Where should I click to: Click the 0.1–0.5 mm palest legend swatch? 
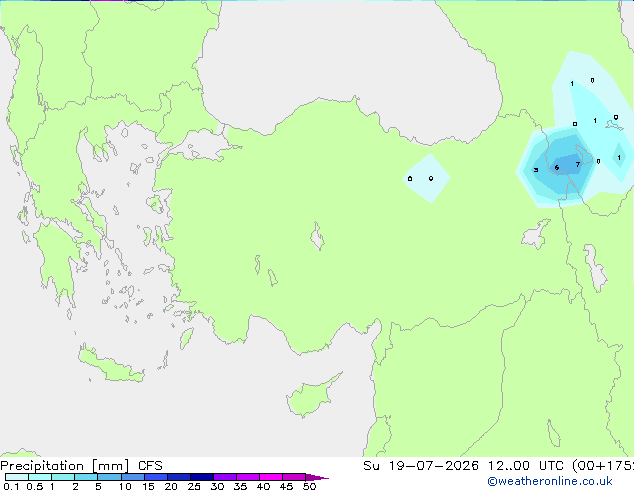click(17, 477)
